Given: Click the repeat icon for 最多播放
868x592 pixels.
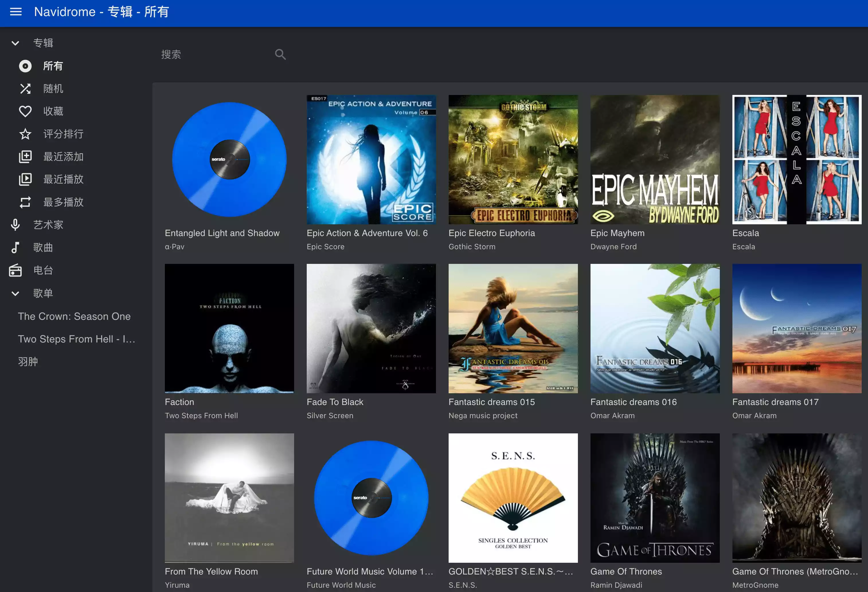Looking at the screenshot, I should (x=25, y=202).
